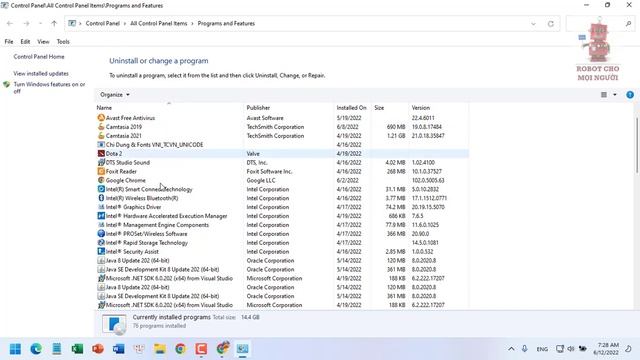Open PowerPoint from taskbar

click(98, 349)
